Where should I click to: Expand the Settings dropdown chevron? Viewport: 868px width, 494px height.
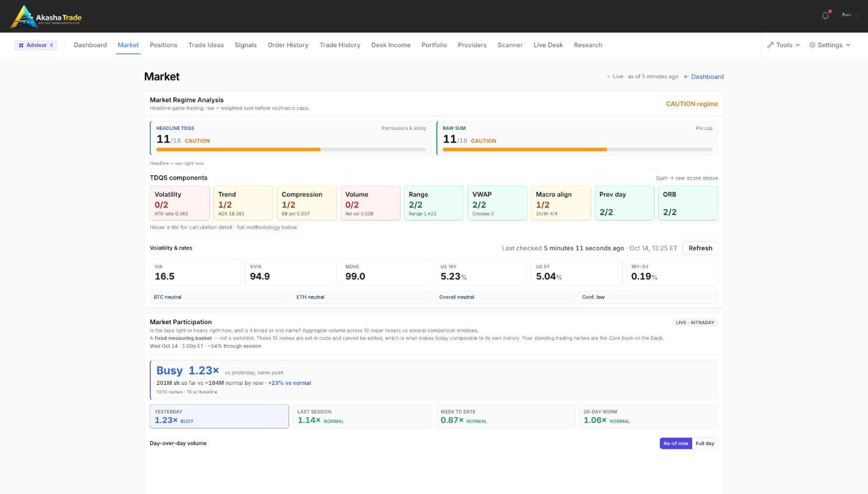[x=848, y=45]
